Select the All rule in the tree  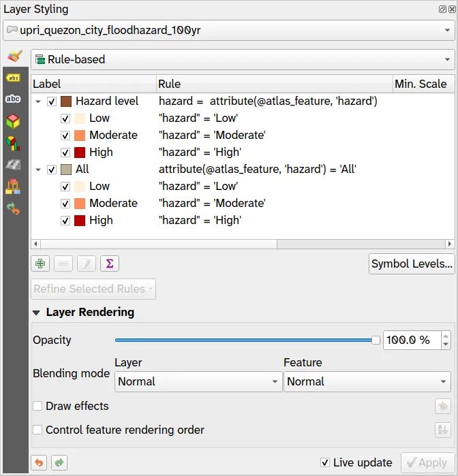pyautogui.click(x=82, y=170)
